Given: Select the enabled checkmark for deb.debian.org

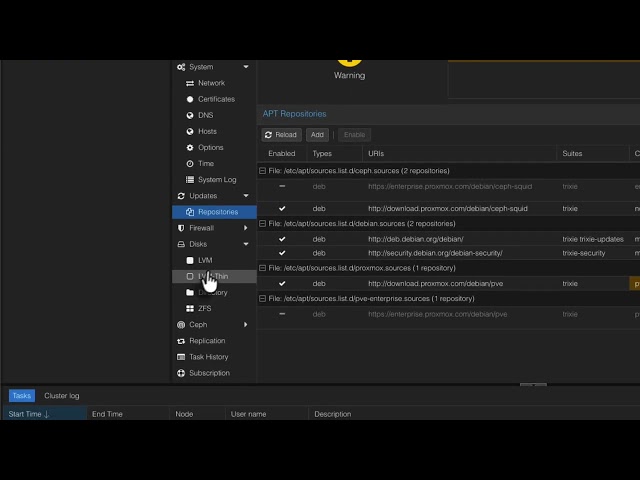Looking at the screenshot, I should click(282, 239).
